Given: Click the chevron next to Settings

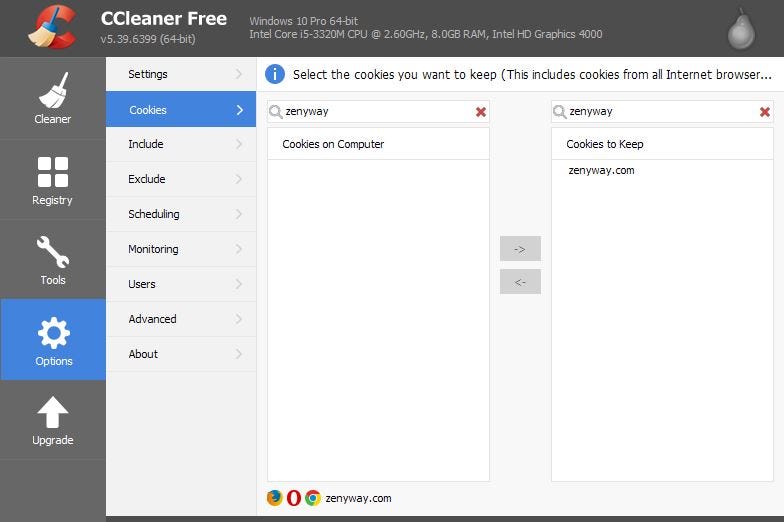Looking at the screenshot, I should tap(239, 74).
